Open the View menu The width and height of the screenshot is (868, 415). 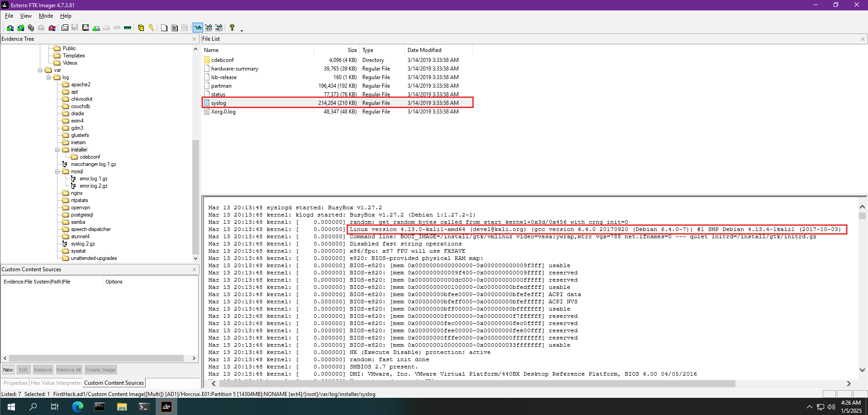[26, 16]
